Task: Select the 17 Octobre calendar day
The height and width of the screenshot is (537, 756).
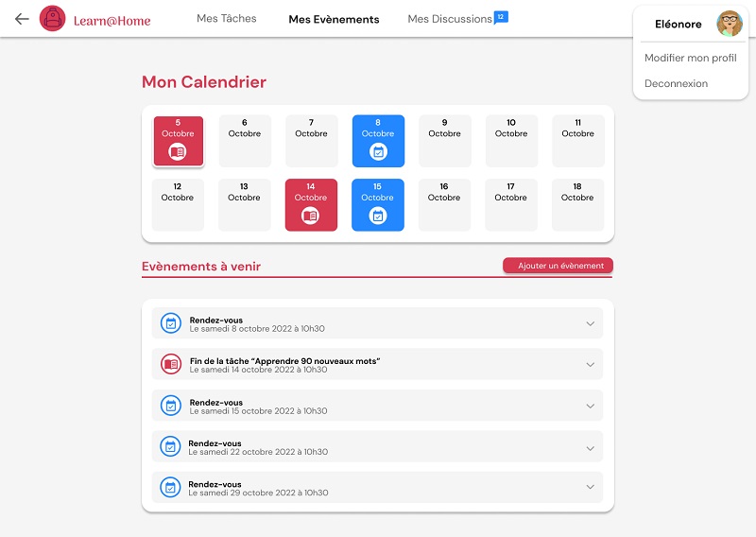Action: tap(511, 205)
